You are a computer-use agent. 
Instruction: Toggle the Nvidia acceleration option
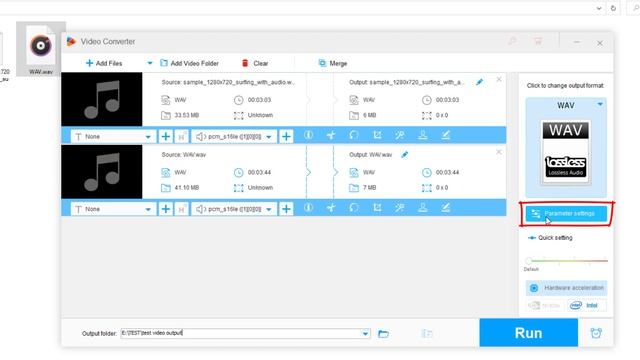coord(545,305)
